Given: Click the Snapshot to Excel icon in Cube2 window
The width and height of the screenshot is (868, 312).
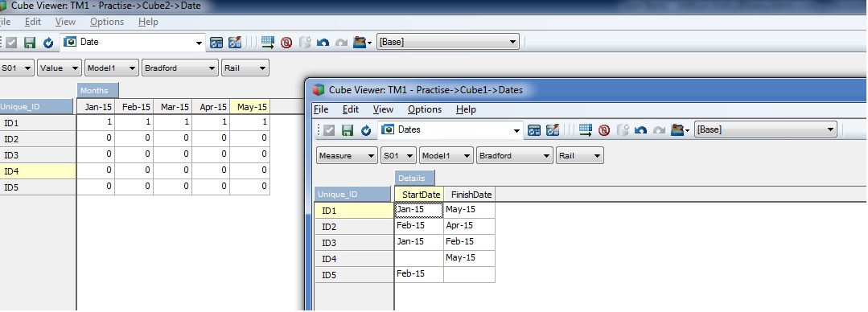Looking at the screenshot, I should coord(235,43).
